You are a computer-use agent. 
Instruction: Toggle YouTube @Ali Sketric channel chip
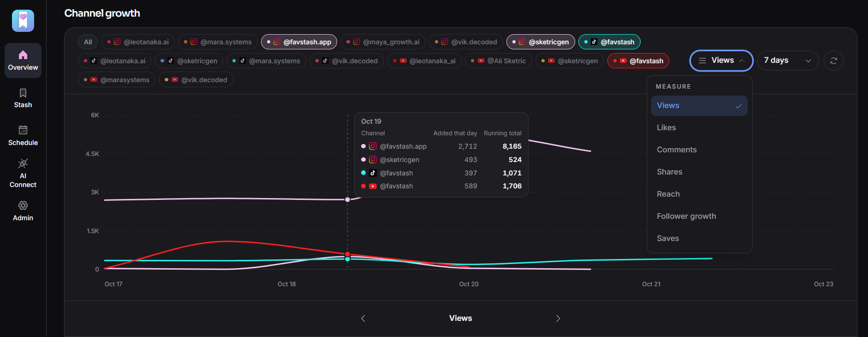tap(499, 60)
